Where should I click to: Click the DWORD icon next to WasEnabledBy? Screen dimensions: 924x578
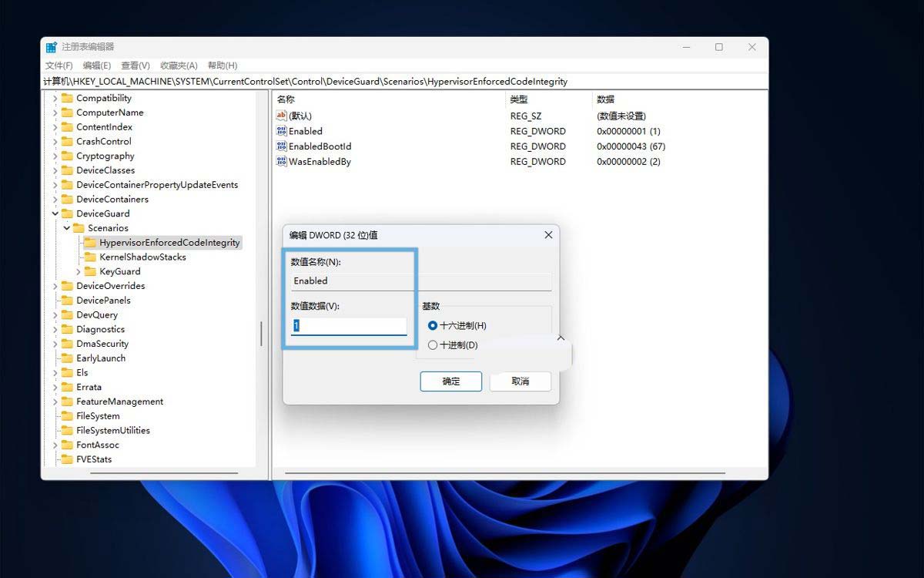[x=282, y=162]
